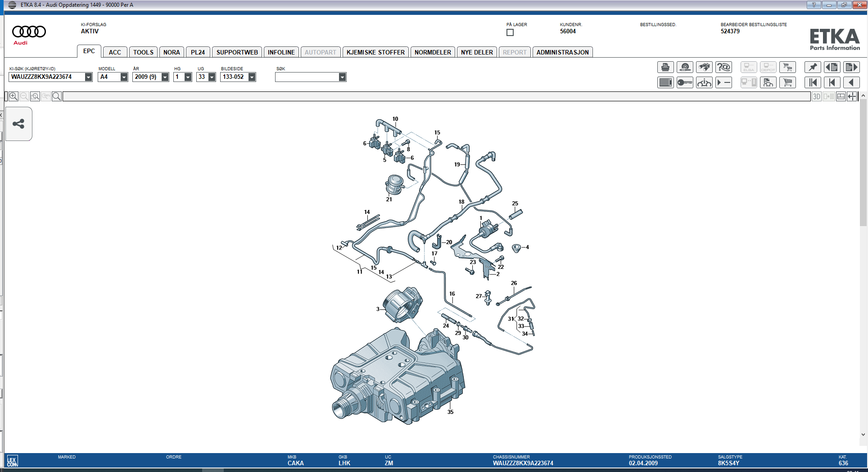Screen dimensions: 868x472
Task: Click the key icon in the toolbar
Action: (x=685, y=82)
